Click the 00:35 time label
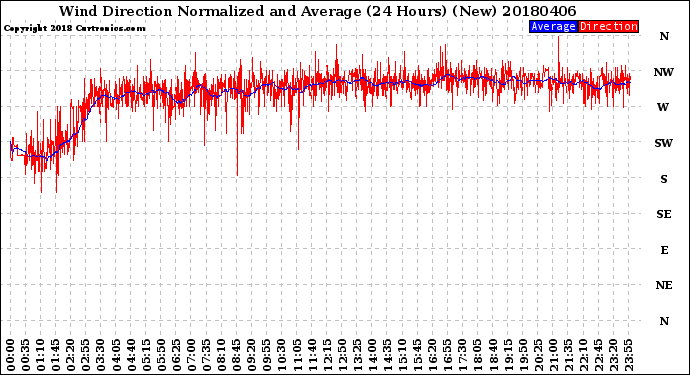The width and height of the screenshot is (690, 375). pos(26,355)
